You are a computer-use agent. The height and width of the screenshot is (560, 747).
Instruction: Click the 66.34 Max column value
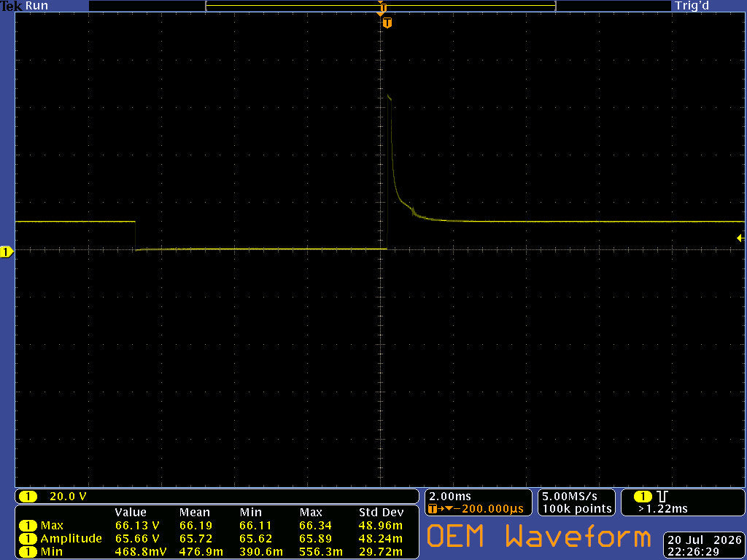point(315,526)
